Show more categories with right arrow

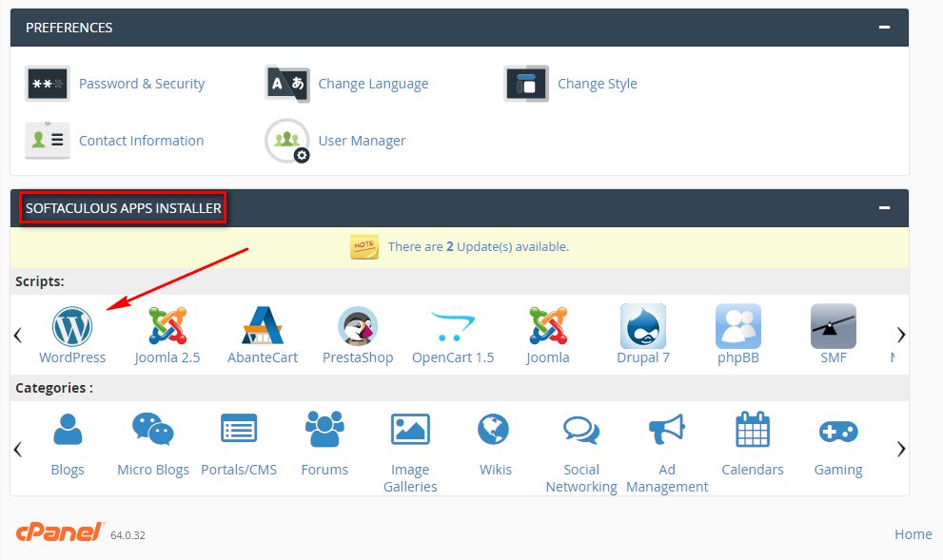901,449
